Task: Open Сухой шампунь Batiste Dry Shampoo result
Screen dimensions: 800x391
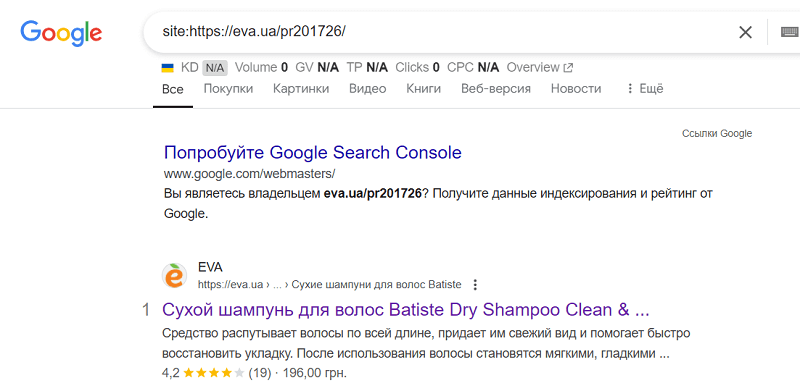Action: coord(406,310)
